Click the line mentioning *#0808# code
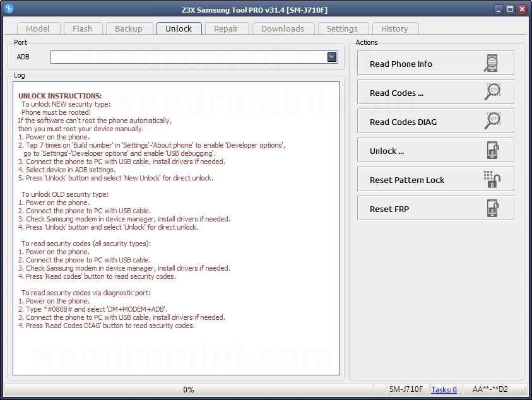532x400 pixels. 93,309
